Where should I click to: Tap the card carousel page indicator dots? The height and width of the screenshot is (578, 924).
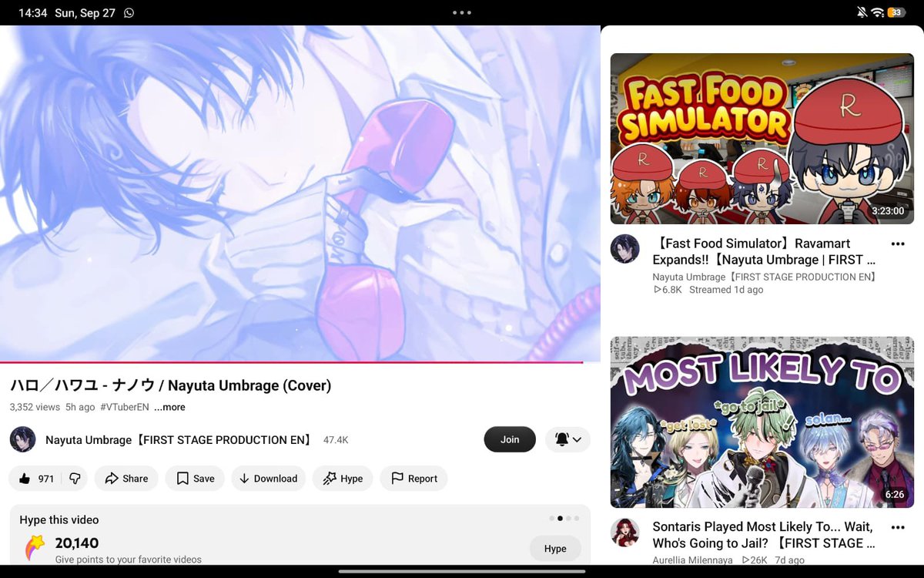pos(564,519)
